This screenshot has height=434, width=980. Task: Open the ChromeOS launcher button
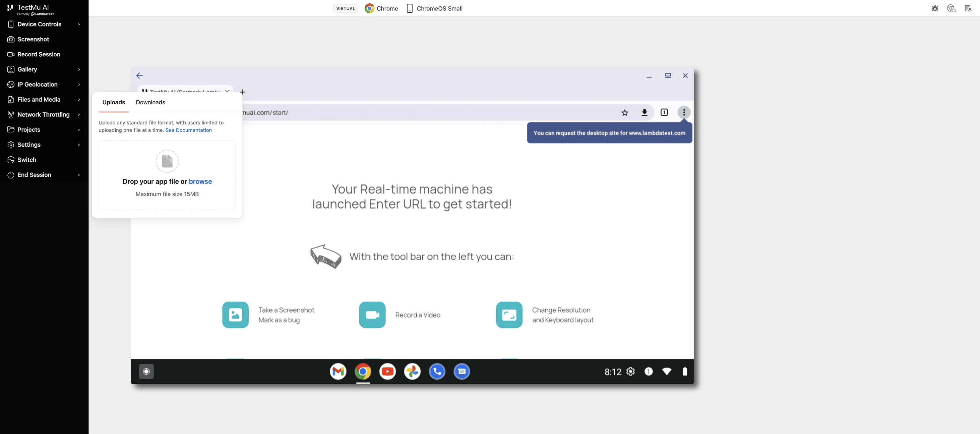tap(146, 372)
